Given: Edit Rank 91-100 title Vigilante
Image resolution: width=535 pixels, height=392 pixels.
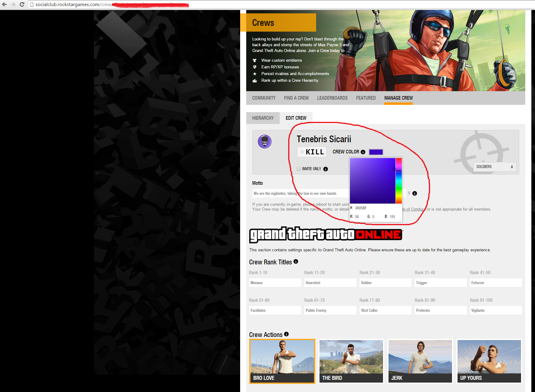Looking at the screenshot, I should [496, 310].
